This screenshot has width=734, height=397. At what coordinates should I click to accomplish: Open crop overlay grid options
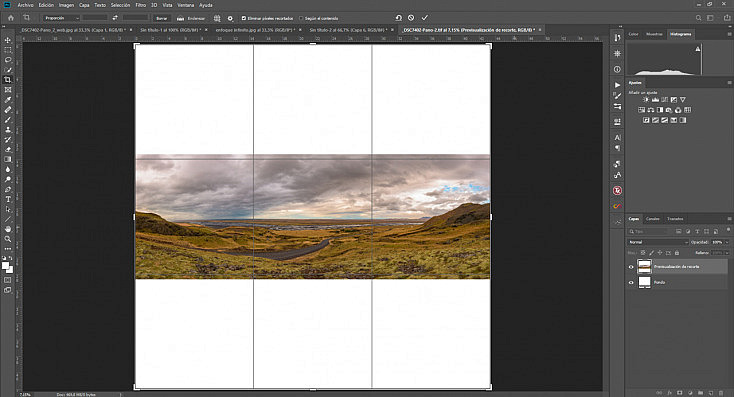pos(217,18)
